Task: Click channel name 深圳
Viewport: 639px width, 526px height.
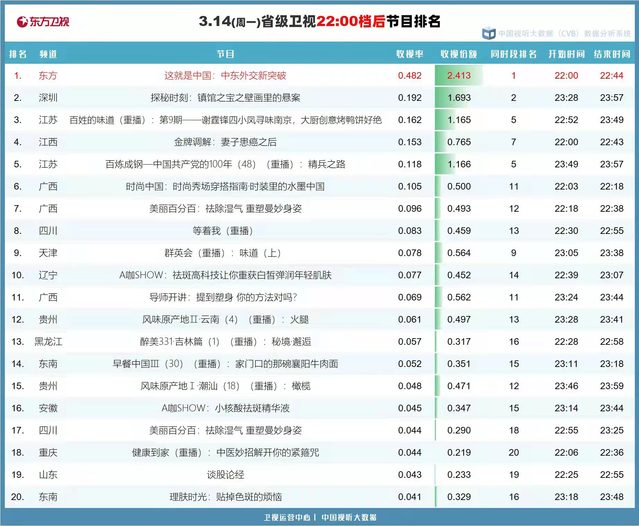Action: click(48, 98)
